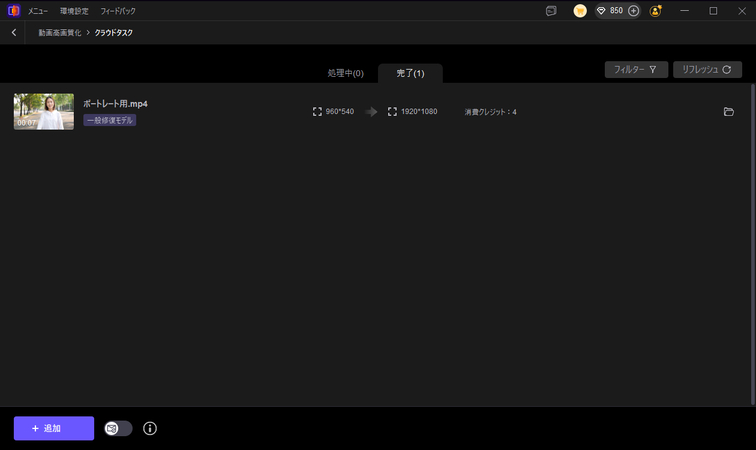Select the 完了(1) tab
This screenshot has height=450, width=756.
tap(409, 74)
